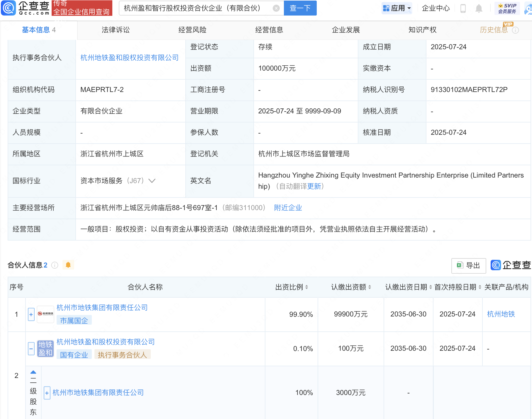Expand row 1 partner plus toggle
532x419 pixels.
point(31,314)
